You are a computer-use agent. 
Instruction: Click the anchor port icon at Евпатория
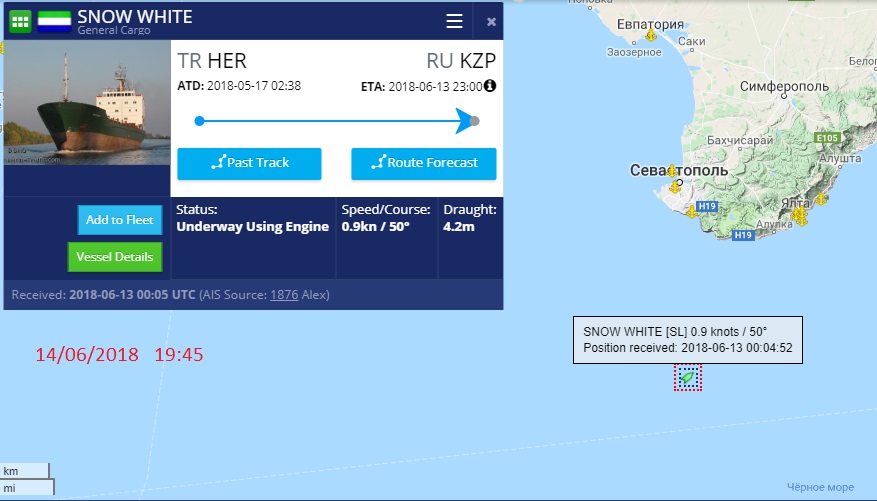[x=651, y=36]
